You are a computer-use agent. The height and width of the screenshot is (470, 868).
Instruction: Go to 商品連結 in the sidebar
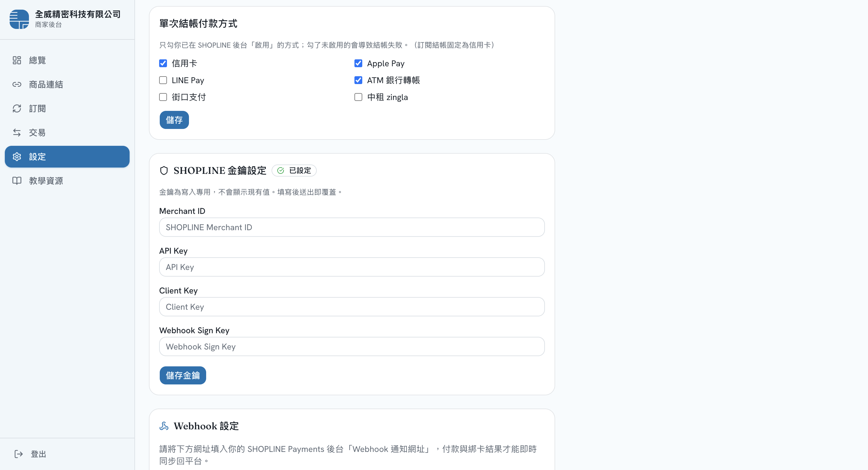click(x=67, y=84)
